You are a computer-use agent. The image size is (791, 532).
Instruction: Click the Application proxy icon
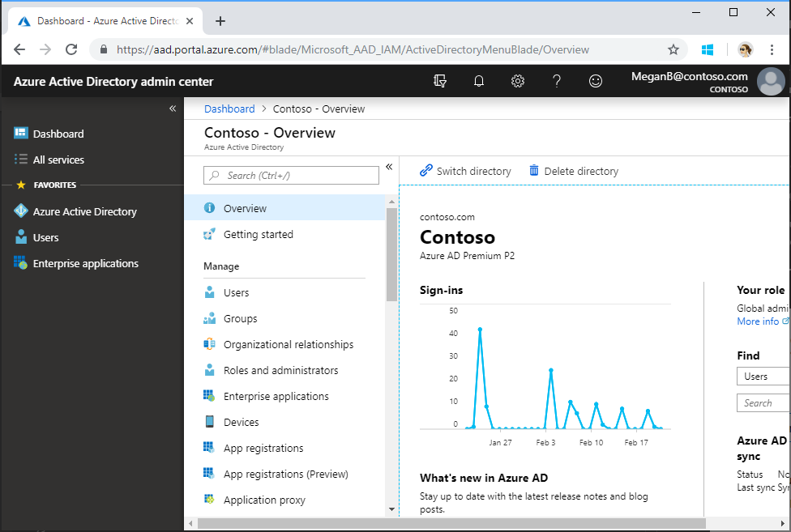(x=209, y=500)
